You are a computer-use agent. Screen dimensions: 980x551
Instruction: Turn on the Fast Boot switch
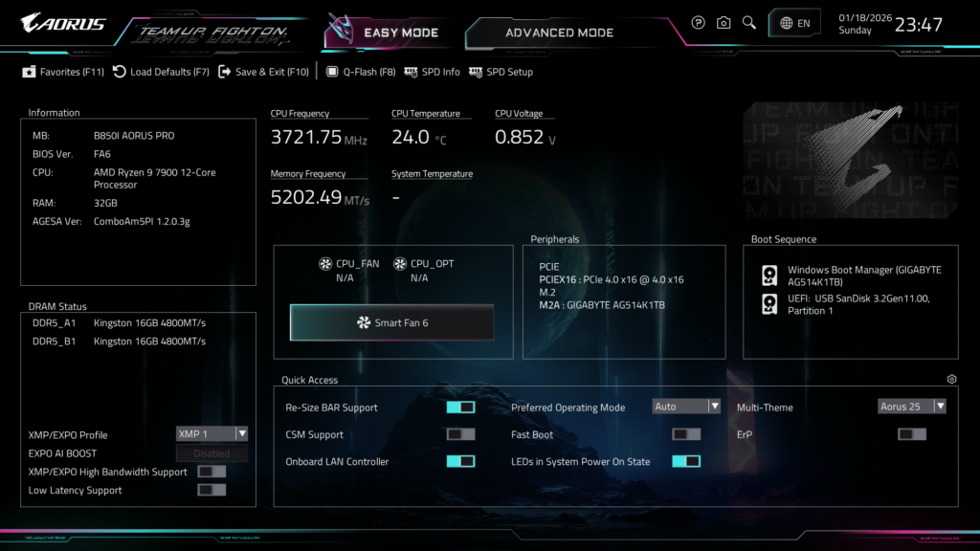point(686,434)
